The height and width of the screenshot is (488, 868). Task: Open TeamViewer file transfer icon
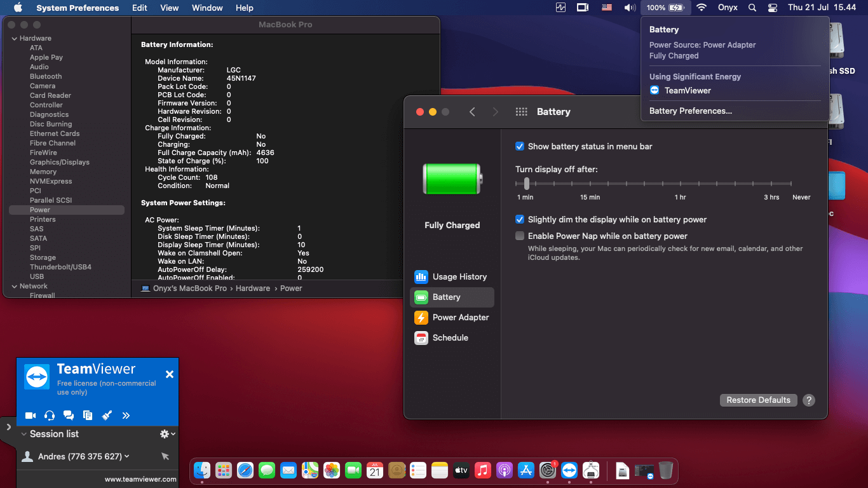click(87, 415)
